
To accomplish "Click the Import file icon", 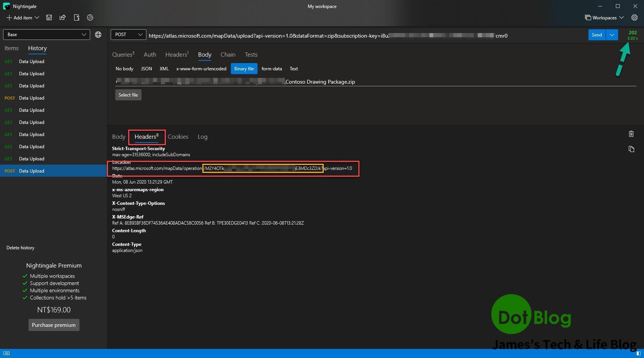I will (76, 17).
